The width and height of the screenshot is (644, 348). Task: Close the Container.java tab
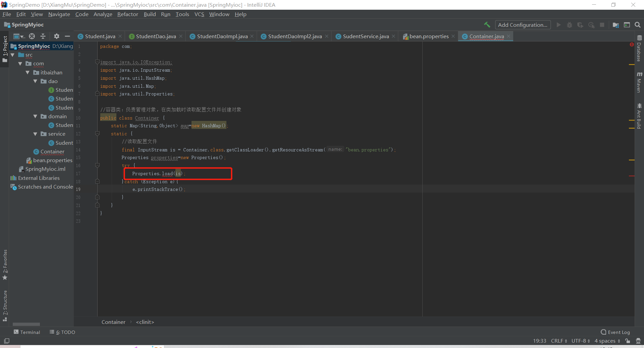click(508, 36)
